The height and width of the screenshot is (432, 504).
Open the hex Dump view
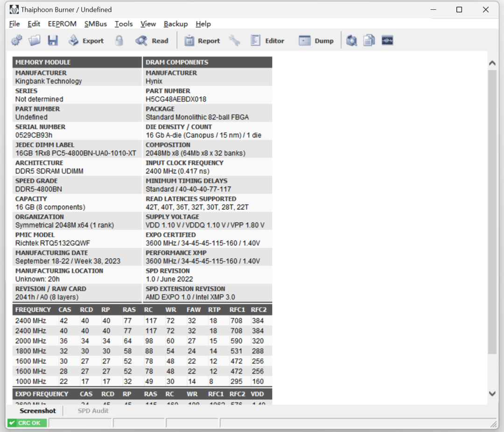pyautogui.click(x=316, y=41)
